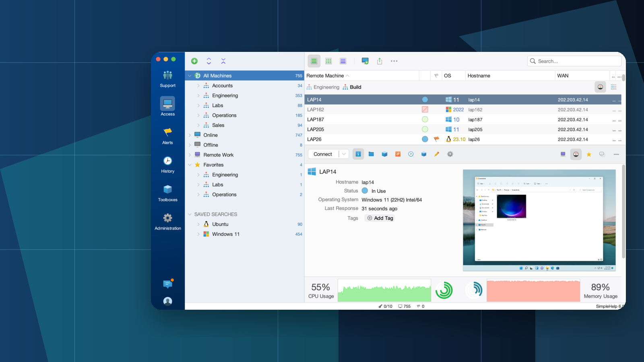Open the Connect dropdown arrow
This screenshot has height=362, width=644.
tap(344, 154)
